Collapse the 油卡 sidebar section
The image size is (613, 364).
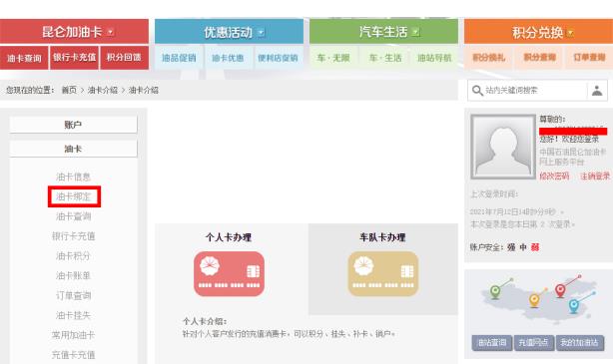point(73,149)
